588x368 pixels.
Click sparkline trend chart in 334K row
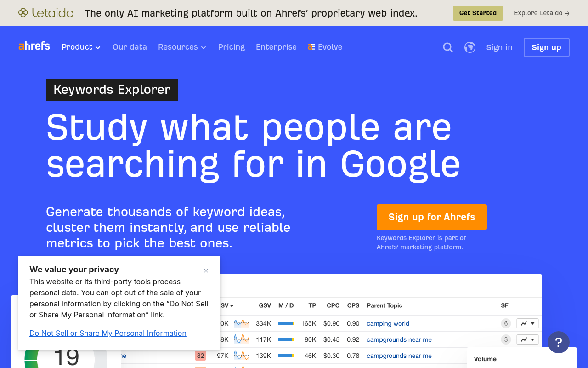pos(241,323)
